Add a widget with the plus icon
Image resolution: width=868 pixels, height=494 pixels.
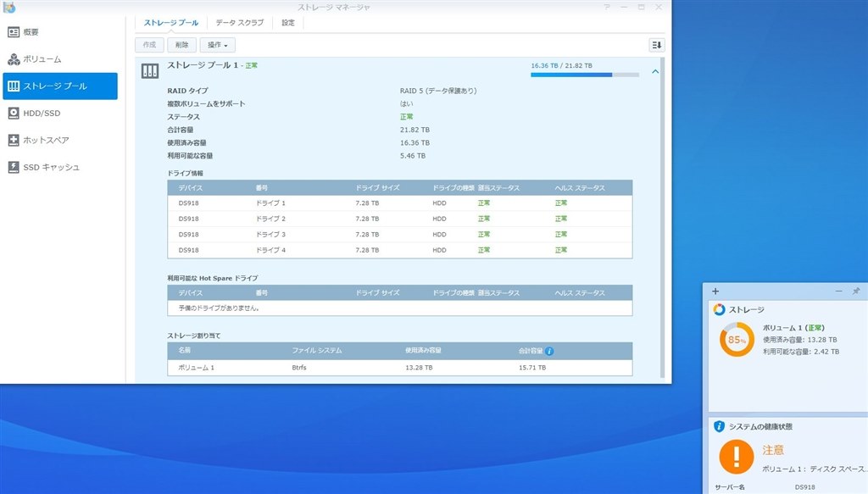[x=715, y=291]
